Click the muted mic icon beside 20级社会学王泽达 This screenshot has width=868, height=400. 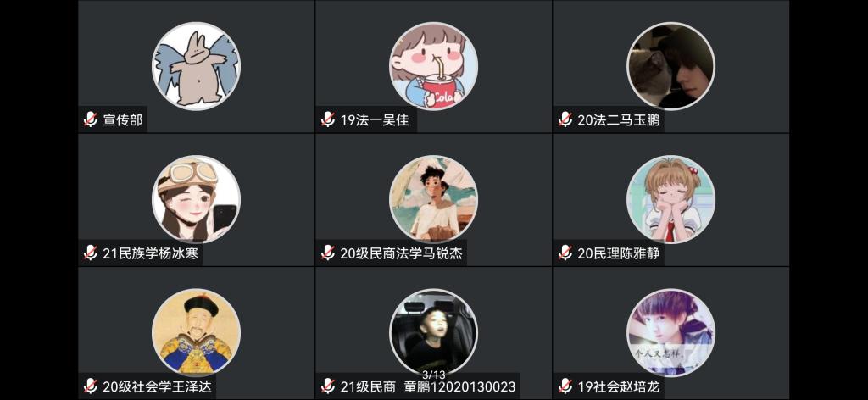90,386
